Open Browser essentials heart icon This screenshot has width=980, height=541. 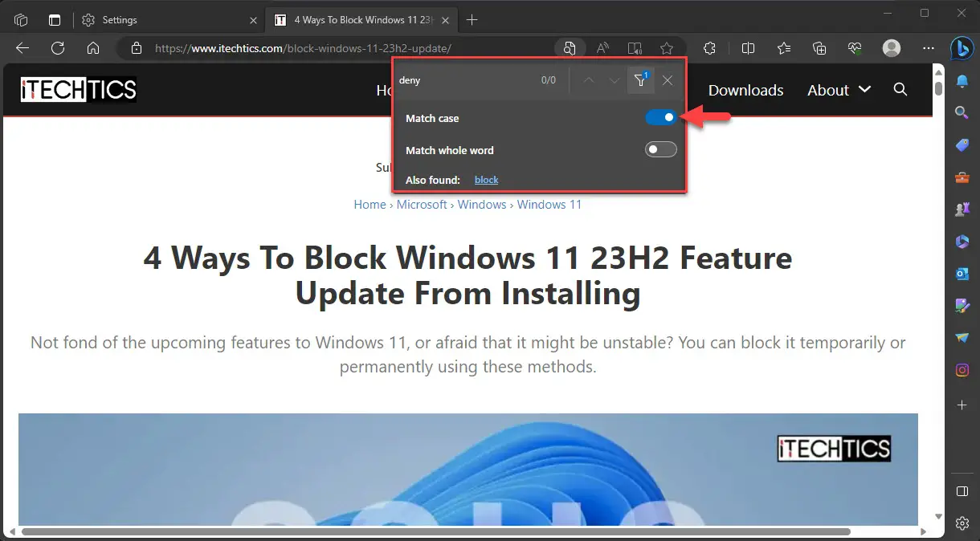pos(855,48)
